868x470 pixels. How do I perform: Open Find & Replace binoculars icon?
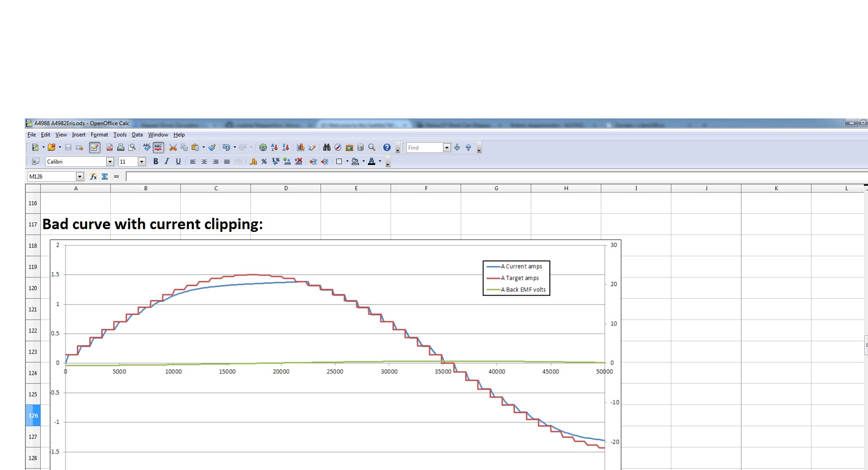pyautogui.click(x=326, y=147)
